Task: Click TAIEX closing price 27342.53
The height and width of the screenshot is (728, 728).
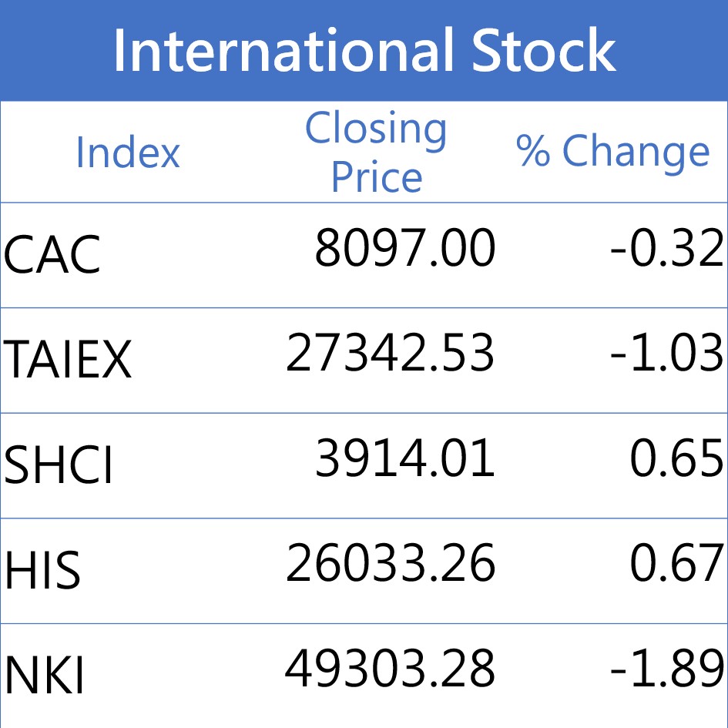Action: (390, 354)
